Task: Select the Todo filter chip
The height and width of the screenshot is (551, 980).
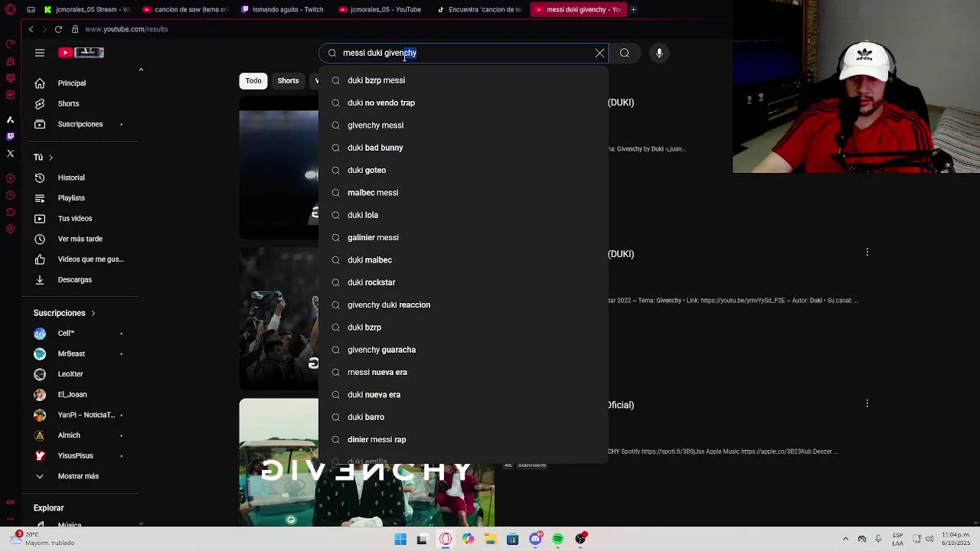Action: pyautogui.click(x=253, y=80)
